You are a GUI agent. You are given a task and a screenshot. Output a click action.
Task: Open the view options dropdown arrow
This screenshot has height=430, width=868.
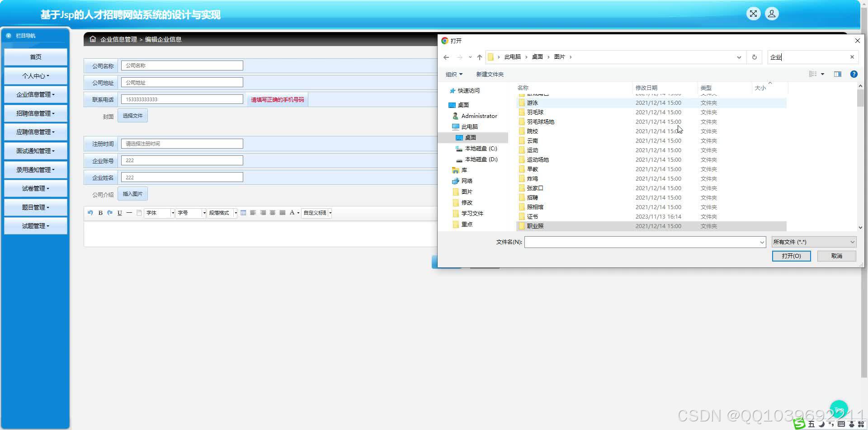coord(822,74)
